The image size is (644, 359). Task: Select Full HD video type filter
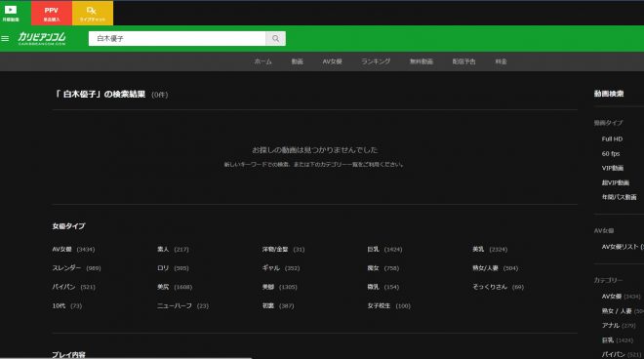tap(612, 140)
